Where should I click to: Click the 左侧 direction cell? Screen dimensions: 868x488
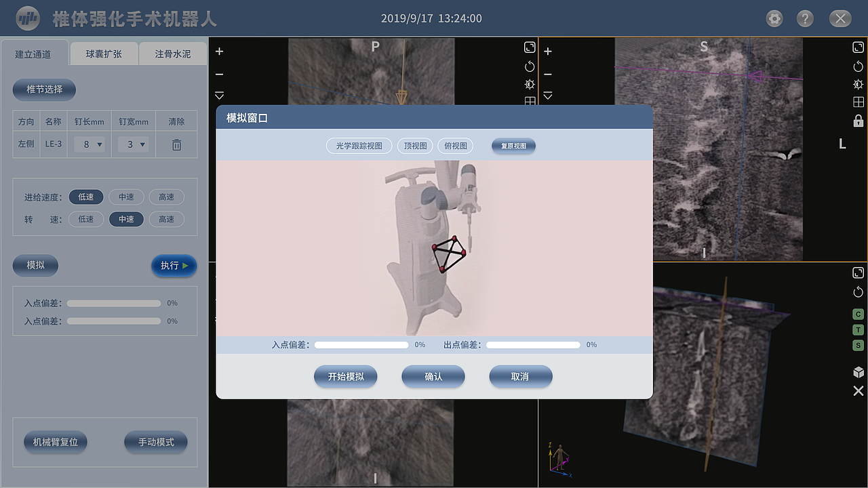pyautogui.click(x=26, y=144)
